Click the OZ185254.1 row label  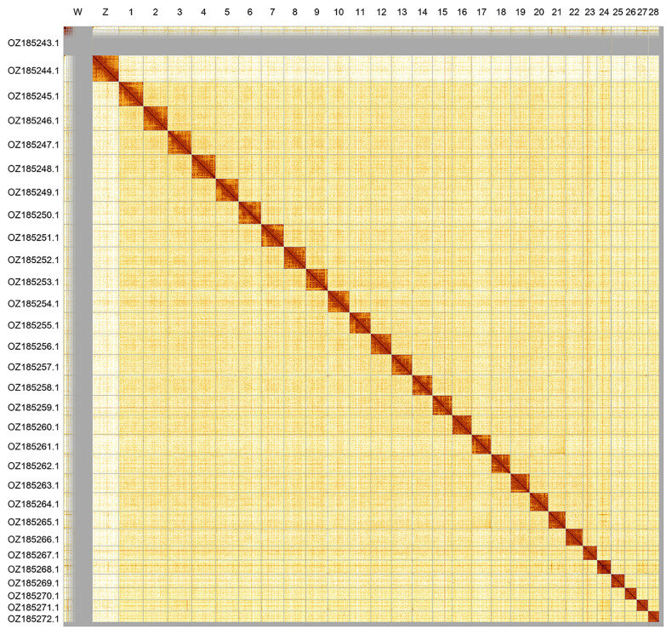pyautogui.click(x=32, y=304)
